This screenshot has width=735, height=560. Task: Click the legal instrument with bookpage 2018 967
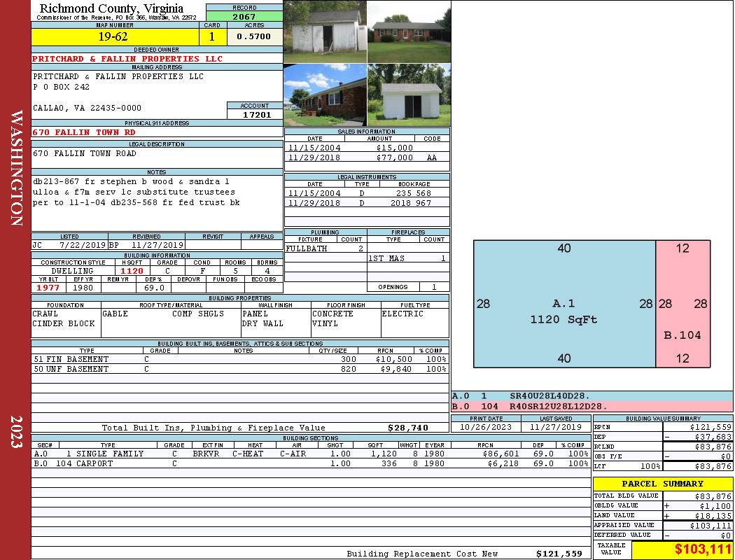point(367,203)
